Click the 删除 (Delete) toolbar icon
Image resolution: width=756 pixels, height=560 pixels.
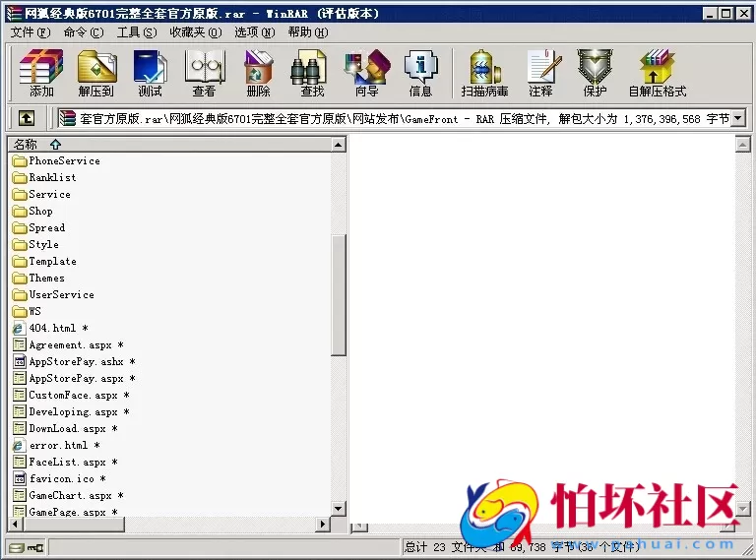pos(259,73)
